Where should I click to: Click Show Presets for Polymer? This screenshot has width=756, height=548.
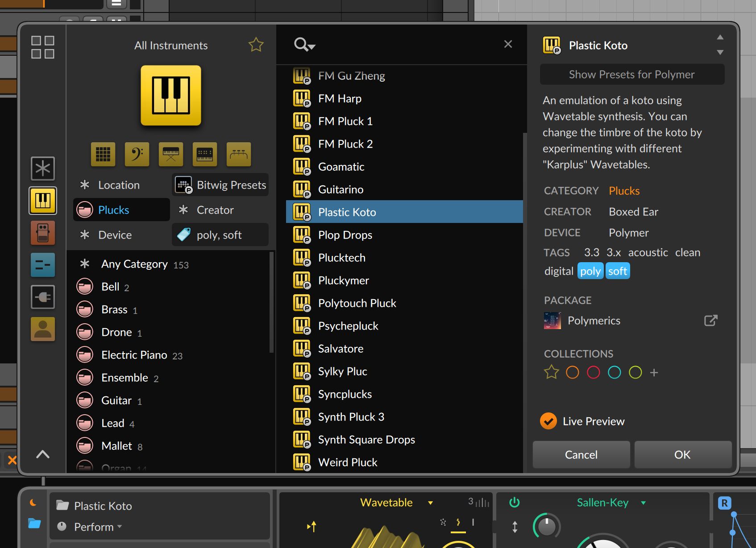[x=631, y=74]
